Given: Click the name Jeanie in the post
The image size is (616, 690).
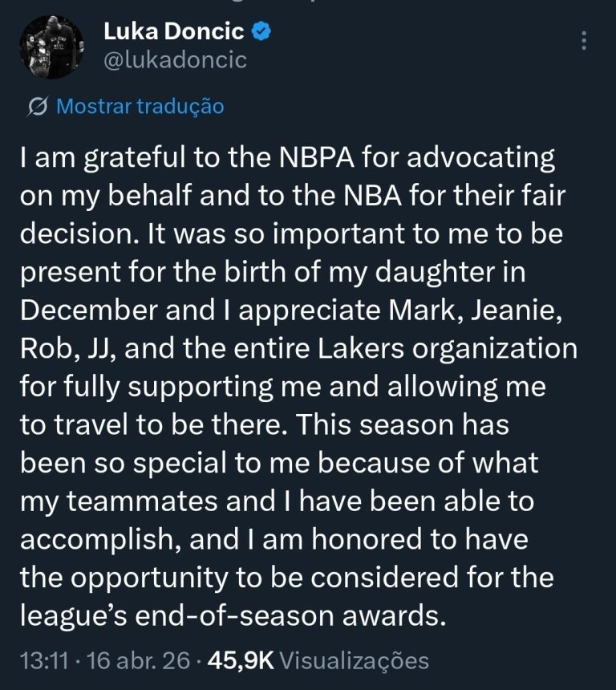Looking at the screenshot, I should click(x=516, y=311).
